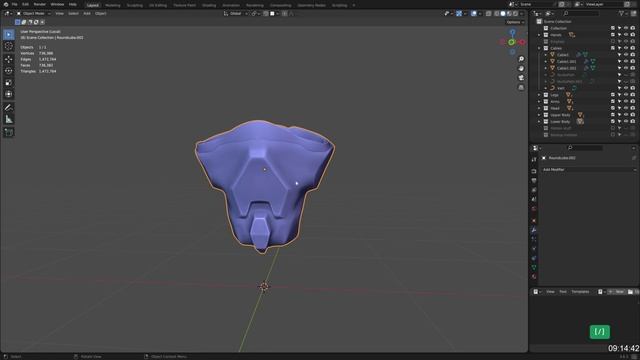This screenshot has width=640, height=360.
Task: Toggle Lower Body render camera icon
Action: (633, 121)
